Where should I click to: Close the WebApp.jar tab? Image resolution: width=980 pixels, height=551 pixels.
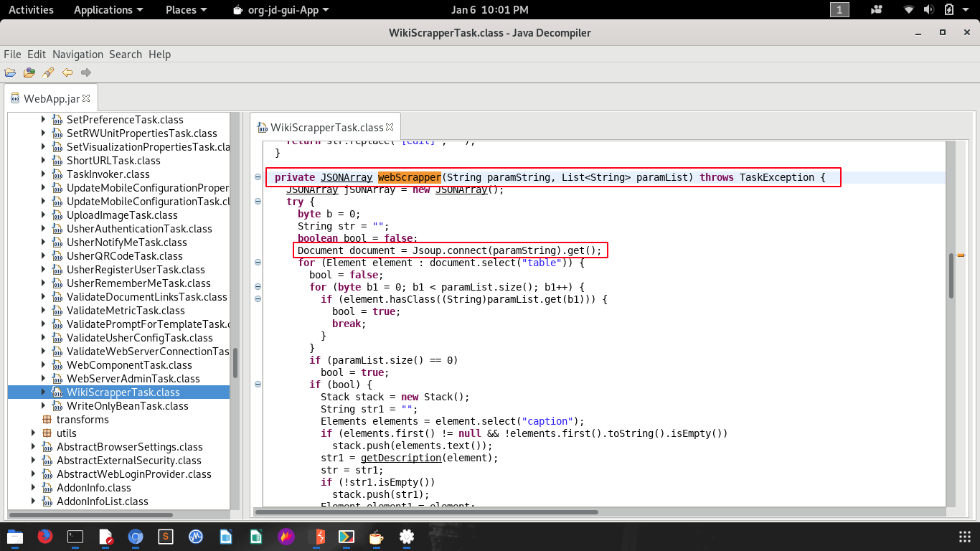pyautogui.click(x=86, y=98)
